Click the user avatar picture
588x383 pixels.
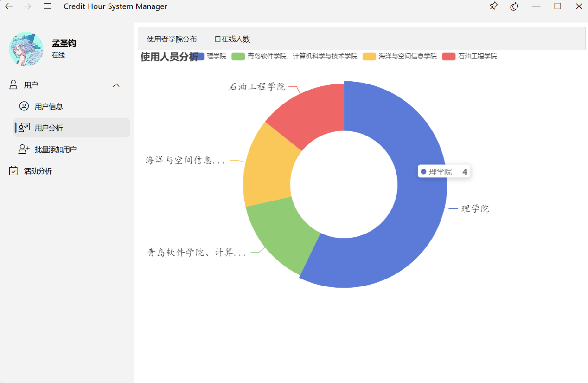pos(26,49)
